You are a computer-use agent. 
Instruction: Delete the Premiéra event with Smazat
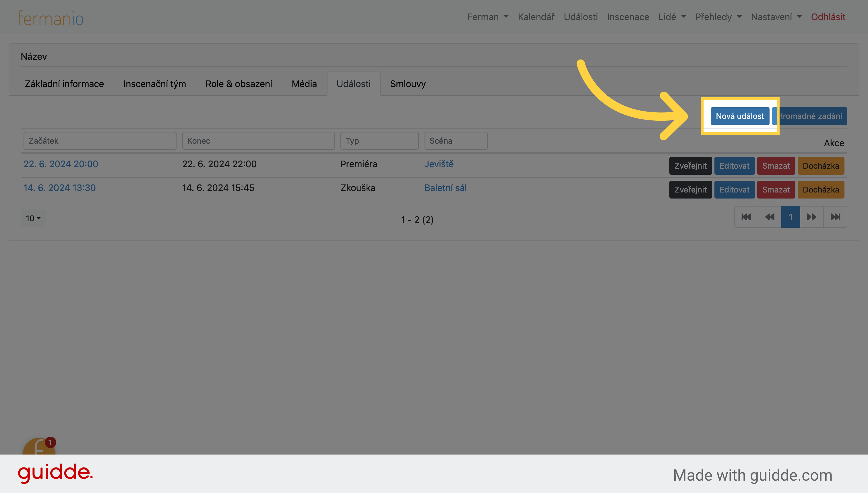[x=776, y=166]
